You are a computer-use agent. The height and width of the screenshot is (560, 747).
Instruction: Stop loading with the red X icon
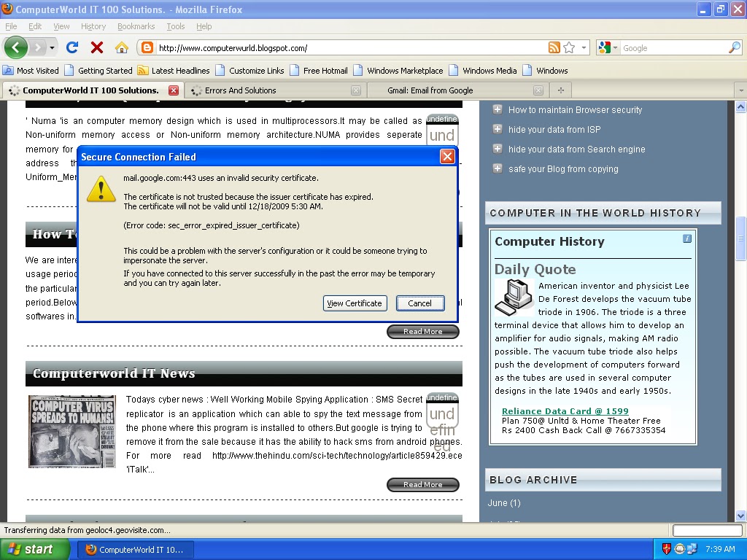[97, 47]
